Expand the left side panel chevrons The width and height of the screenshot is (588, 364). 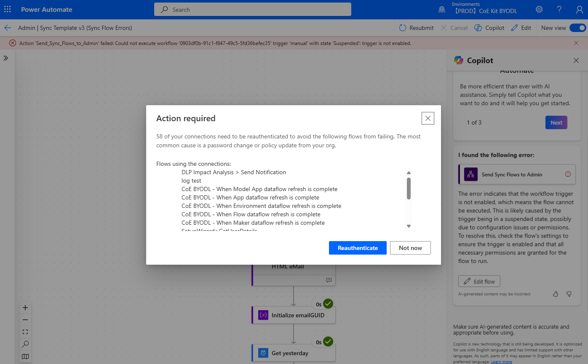[6, 58]
